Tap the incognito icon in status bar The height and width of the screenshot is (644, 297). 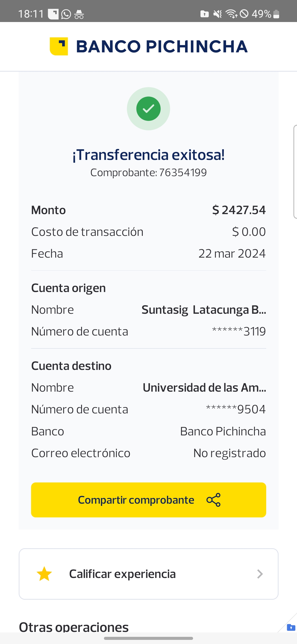click(x=79, y=14)
